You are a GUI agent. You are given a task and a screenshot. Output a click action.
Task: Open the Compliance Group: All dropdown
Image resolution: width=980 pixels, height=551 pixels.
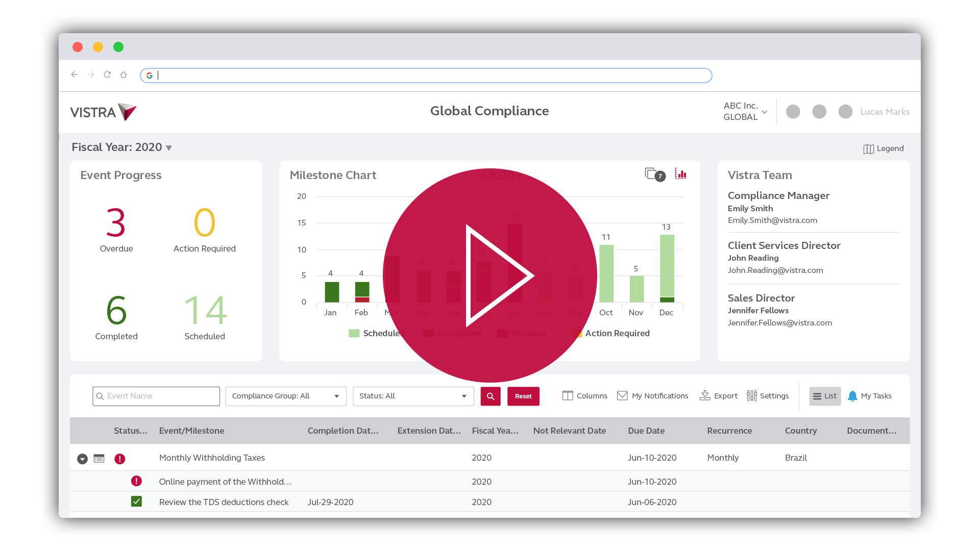tap(286, 396)
